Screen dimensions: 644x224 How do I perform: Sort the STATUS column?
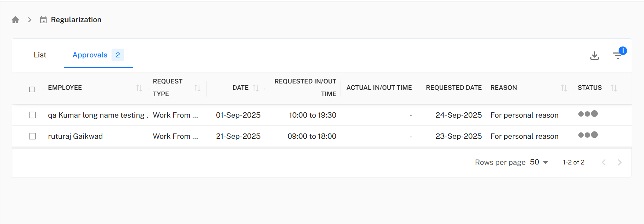(614, 88)
